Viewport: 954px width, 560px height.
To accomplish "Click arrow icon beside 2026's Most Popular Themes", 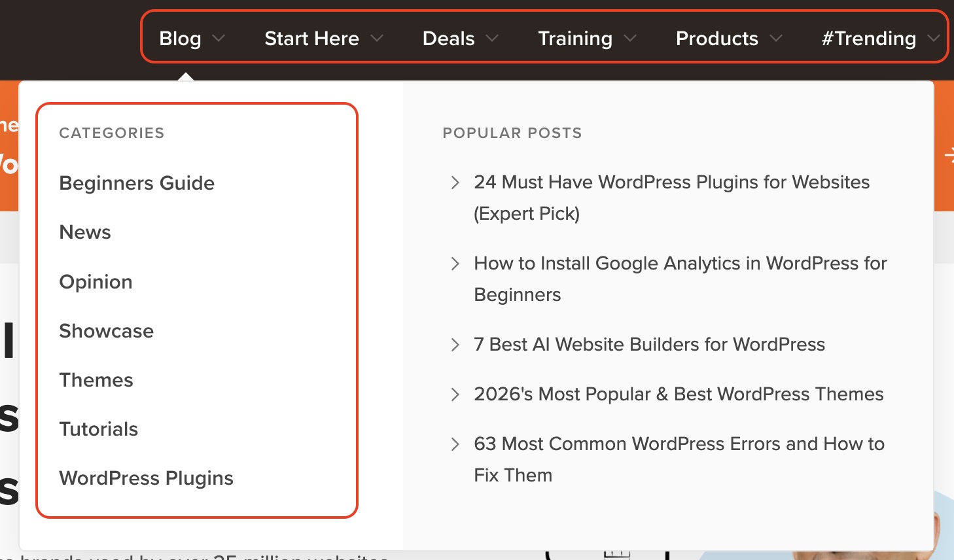I will click(x=455, y=394).
